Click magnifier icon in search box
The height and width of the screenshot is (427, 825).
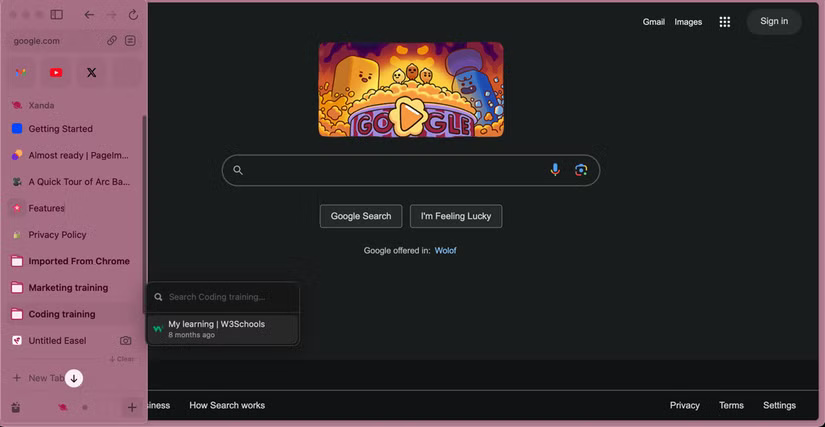coord(238,170)
